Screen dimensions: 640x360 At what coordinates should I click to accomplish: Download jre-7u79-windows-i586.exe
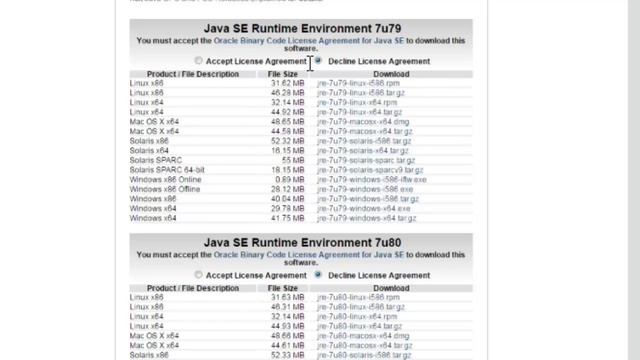[x=365, y=189]
